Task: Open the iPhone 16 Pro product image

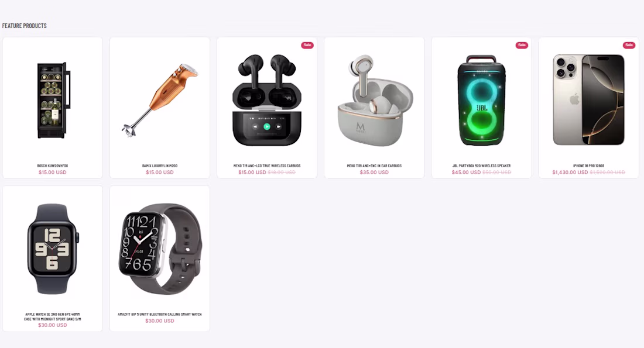Action: point(588,100)
